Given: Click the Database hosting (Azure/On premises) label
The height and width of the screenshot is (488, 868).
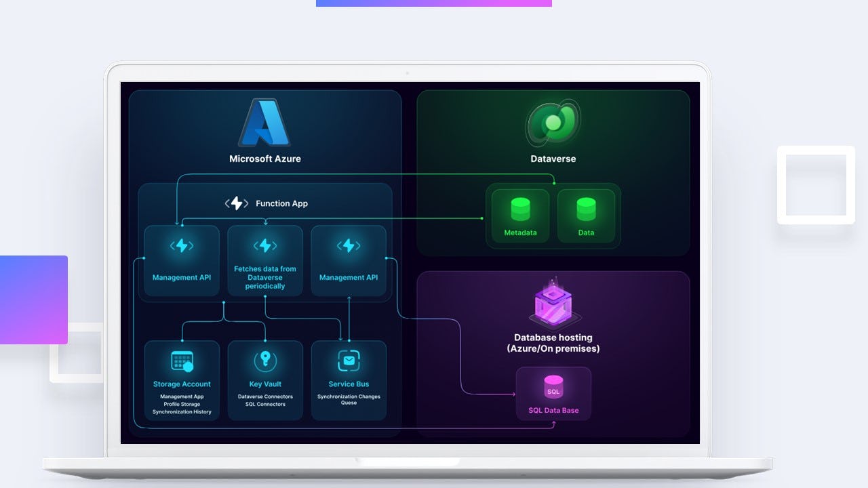Looking at the screenshot, I should coord(553,343).
